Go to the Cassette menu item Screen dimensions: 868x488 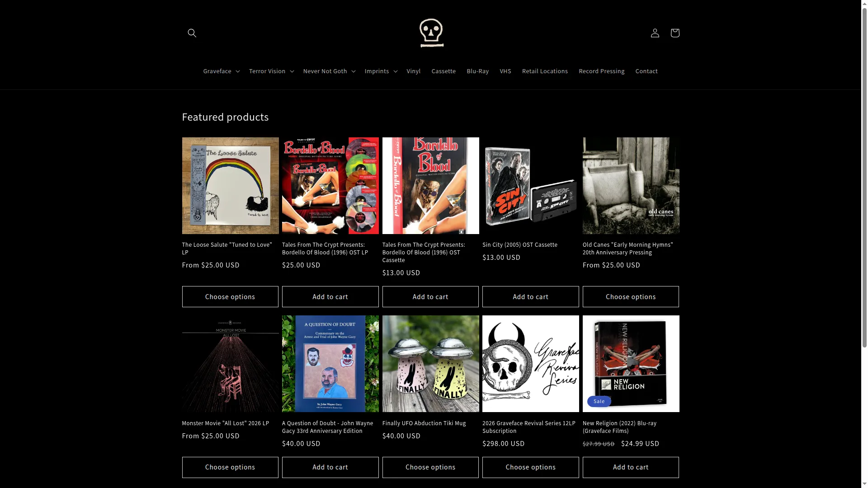pos(443,71)
